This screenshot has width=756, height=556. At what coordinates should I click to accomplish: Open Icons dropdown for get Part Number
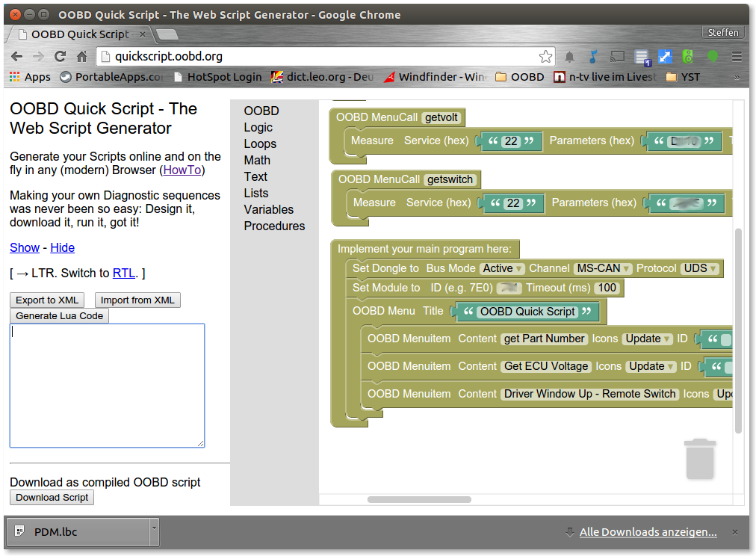click(647, 339)
